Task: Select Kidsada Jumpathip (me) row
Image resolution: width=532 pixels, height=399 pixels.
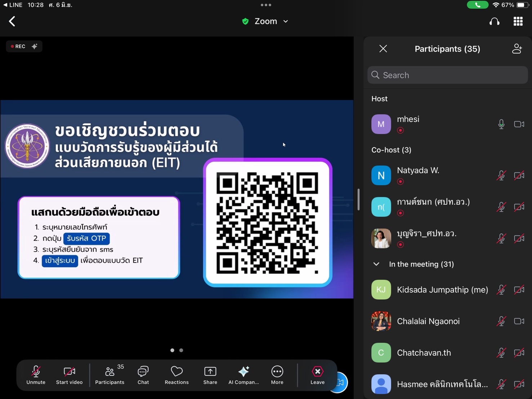Action: (447, 290)
